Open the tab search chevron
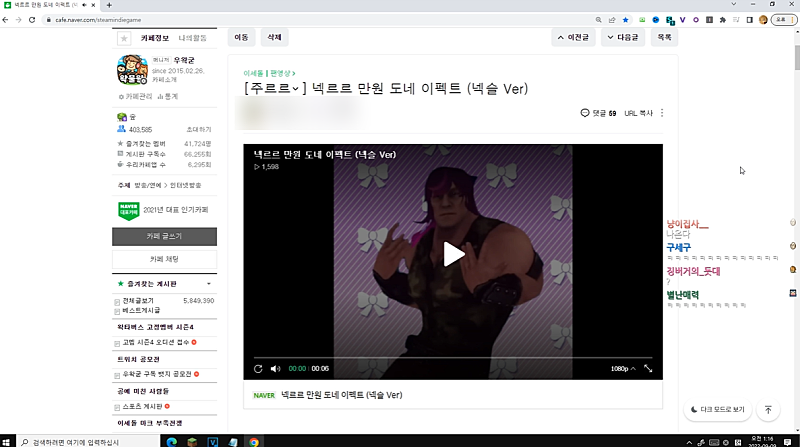 (734, 4)
